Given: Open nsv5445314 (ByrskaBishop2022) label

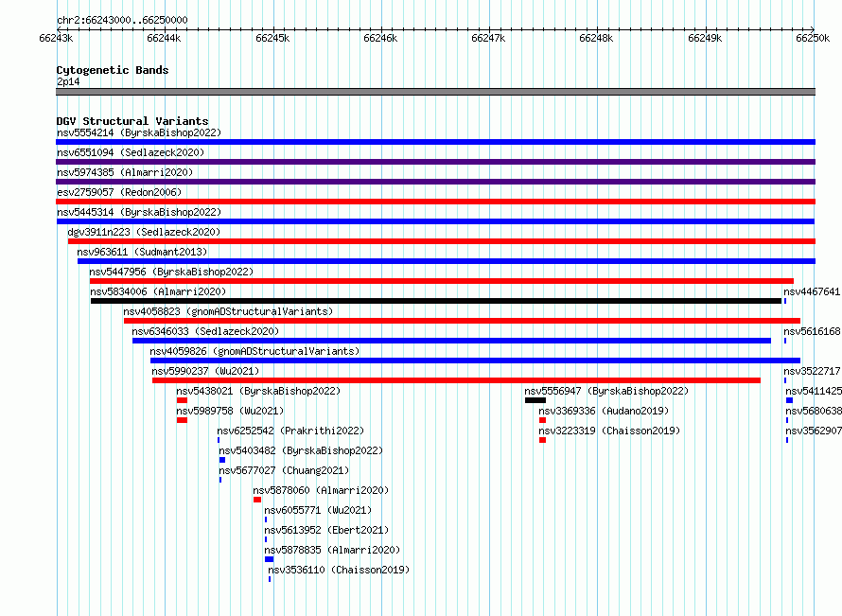Looking at the screenshot, I should tap(139, 212).
